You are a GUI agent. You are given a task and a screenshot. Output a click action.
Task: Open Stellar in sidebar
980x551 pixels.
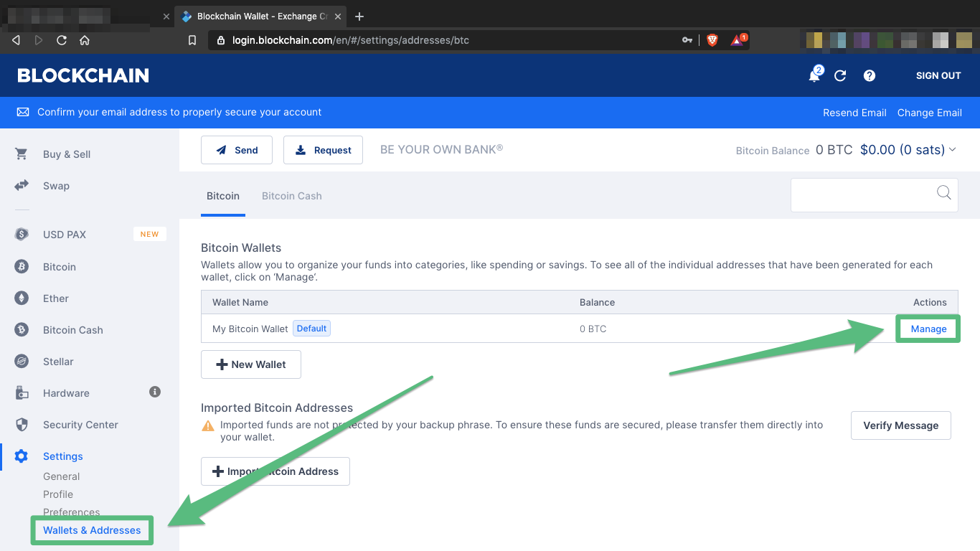[x=58, y=362]
